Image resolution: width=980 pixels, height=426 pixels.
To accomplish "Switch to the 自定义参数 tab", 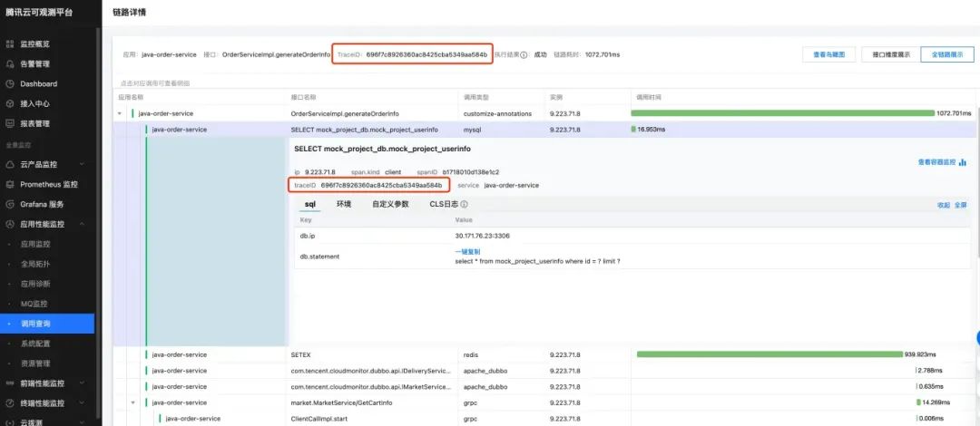I will [x=390, y=204].
